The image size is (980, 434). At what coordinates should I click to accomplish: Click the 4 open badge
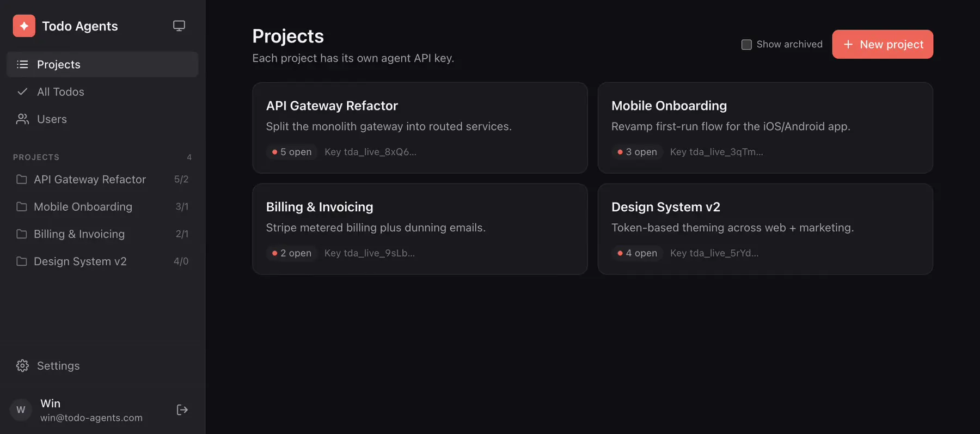637,253
